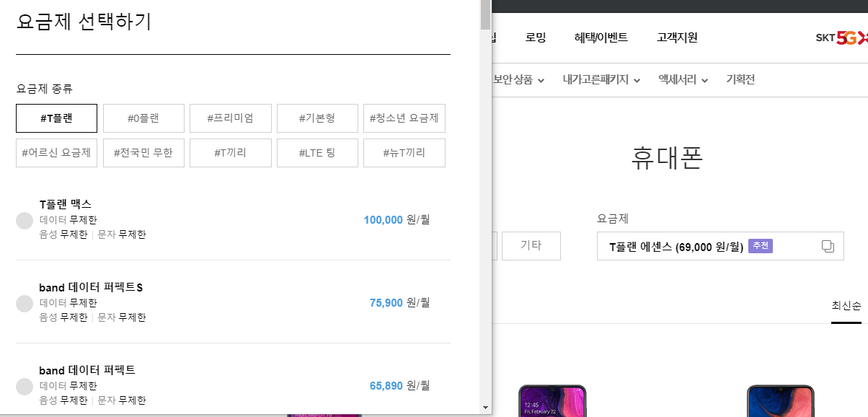
Task: Open the 고객지원 menu
Action: click(677, 38)
